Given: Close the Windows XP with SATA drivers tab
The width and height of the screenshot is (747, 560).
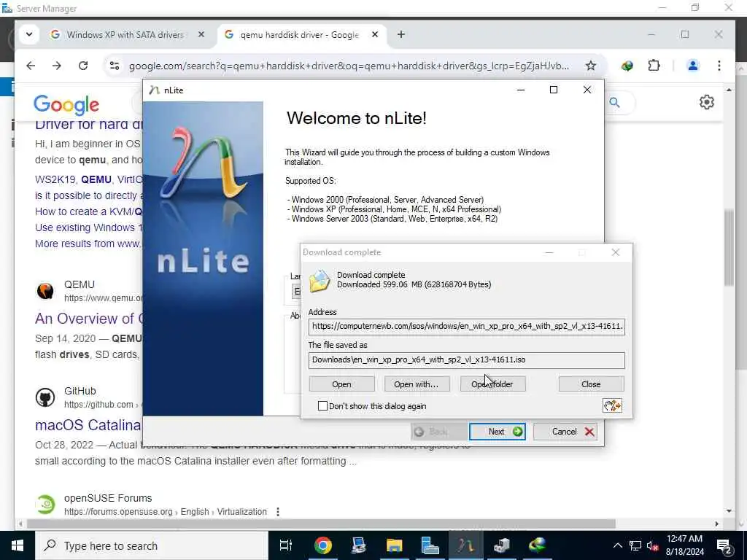Looking at the screenshot, I should pyautogui.click(x=201, y=35).
